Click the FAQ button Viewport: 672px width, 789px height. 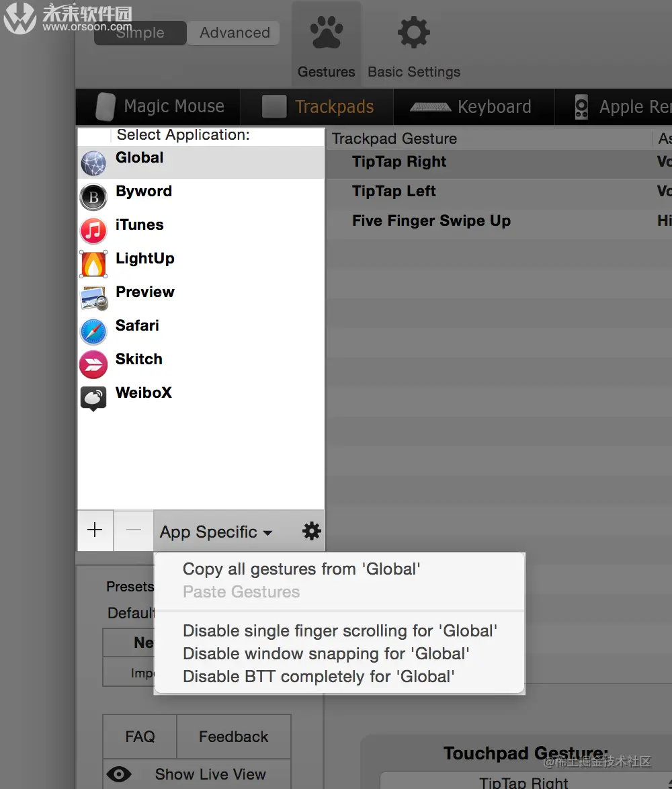click(x=140, y=737)
